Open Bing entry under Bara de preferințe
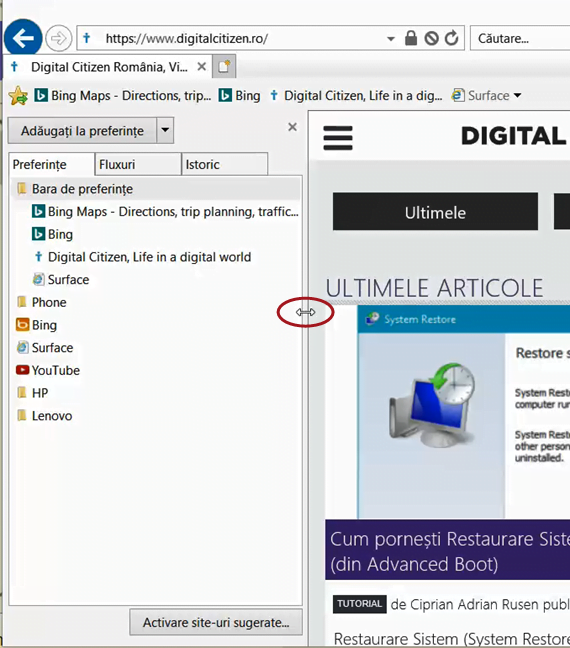The image size is (570, 648). click(52, 234)
